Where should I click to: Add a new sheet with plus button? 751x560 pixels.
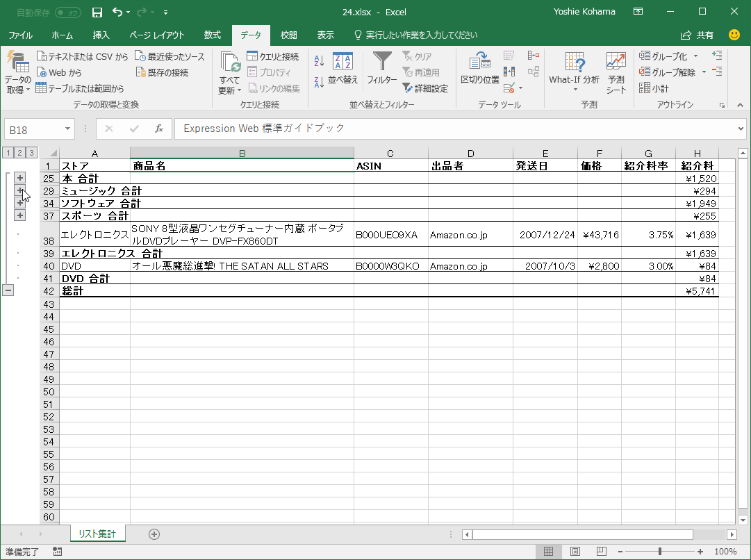(x=154, y=534)
